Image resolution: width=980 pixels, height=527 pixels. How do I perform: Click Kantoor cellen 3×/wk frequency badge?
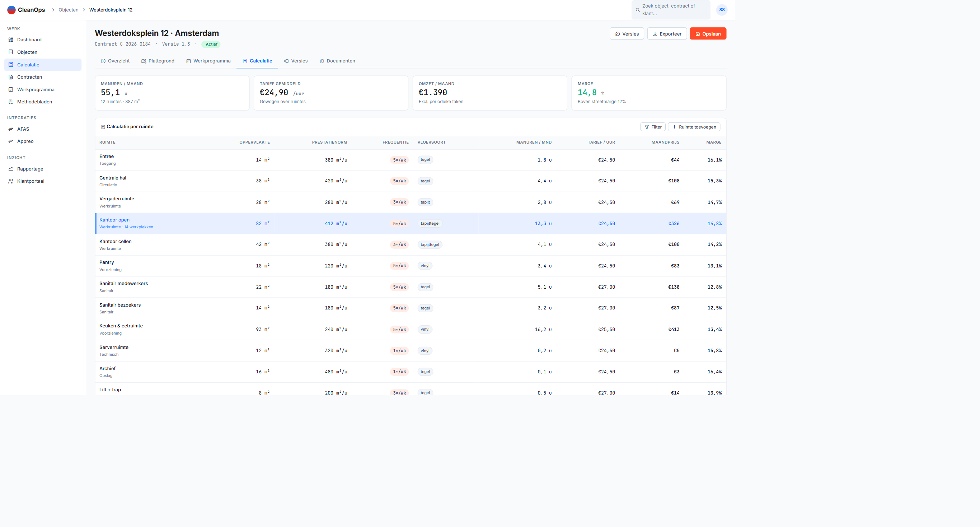pos(399,245)
